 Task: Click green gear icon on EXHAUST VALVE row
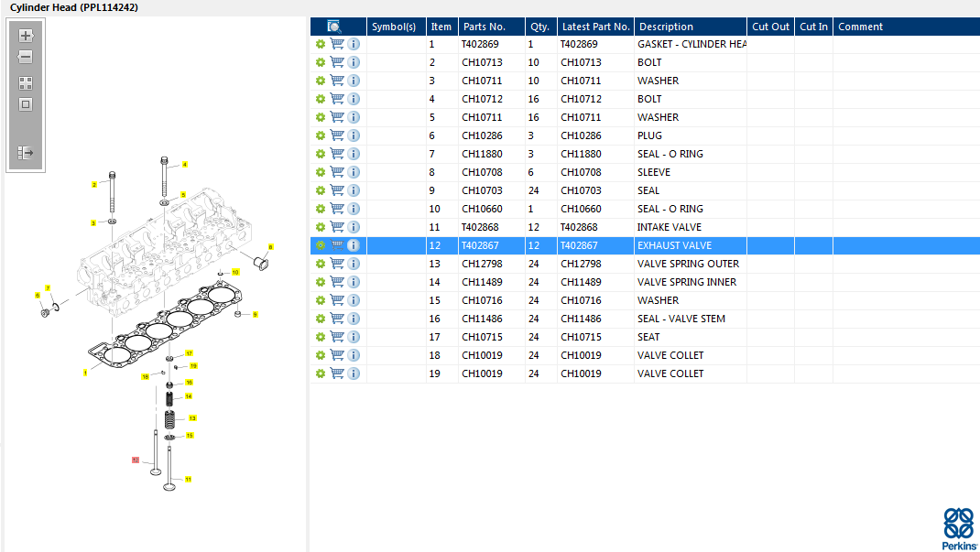click(321, 245)
